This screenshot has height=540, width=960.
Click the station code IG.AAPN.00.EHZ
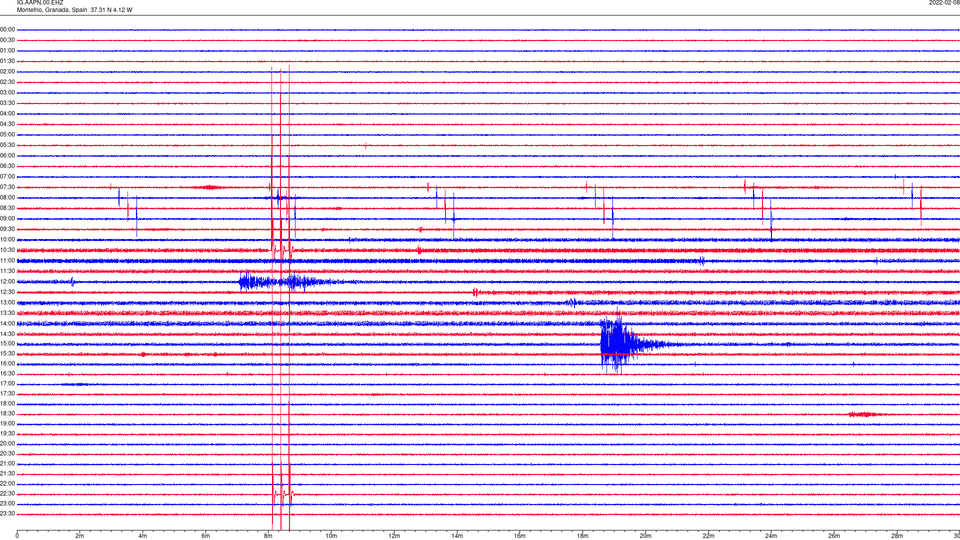40,3
